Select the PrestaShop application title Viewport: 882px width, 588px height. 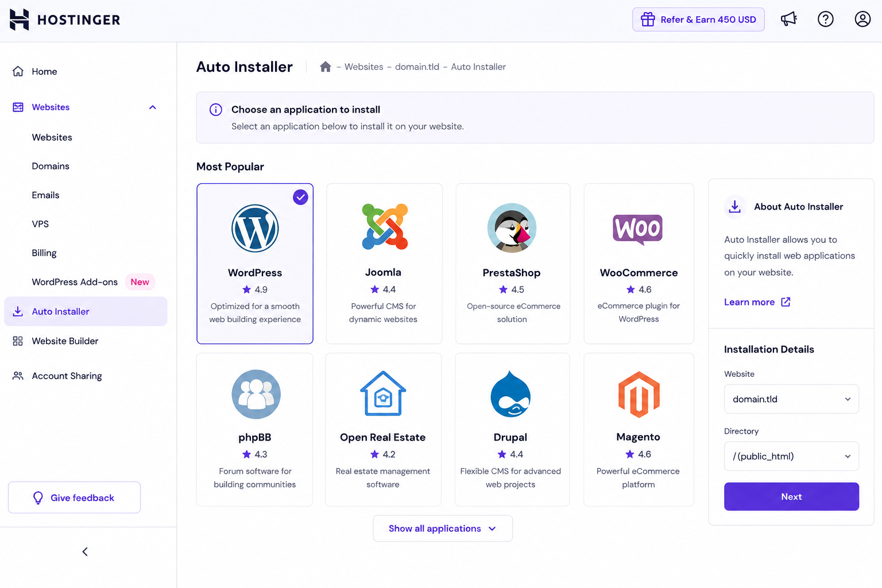click(512, 273)
